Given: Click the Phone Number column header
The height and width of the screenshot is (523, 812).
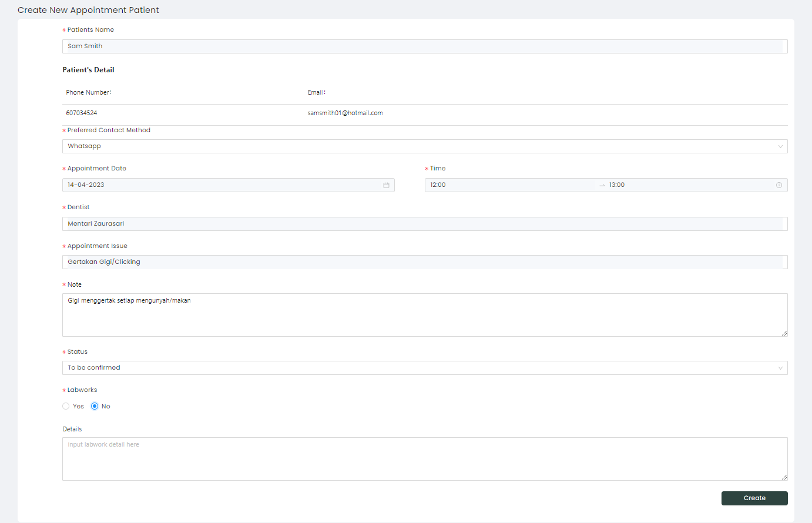Looking at the screenshot, I should coord(89,92).
